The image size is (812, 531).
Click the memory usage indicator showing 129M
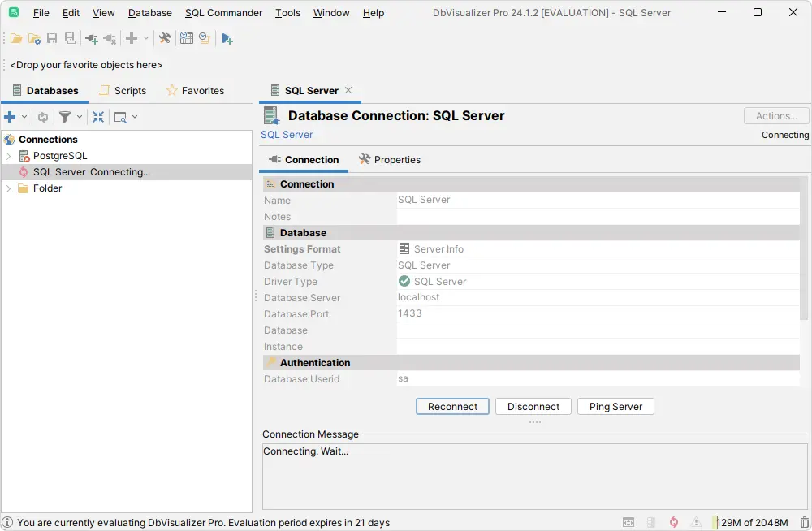pos(751,522)
